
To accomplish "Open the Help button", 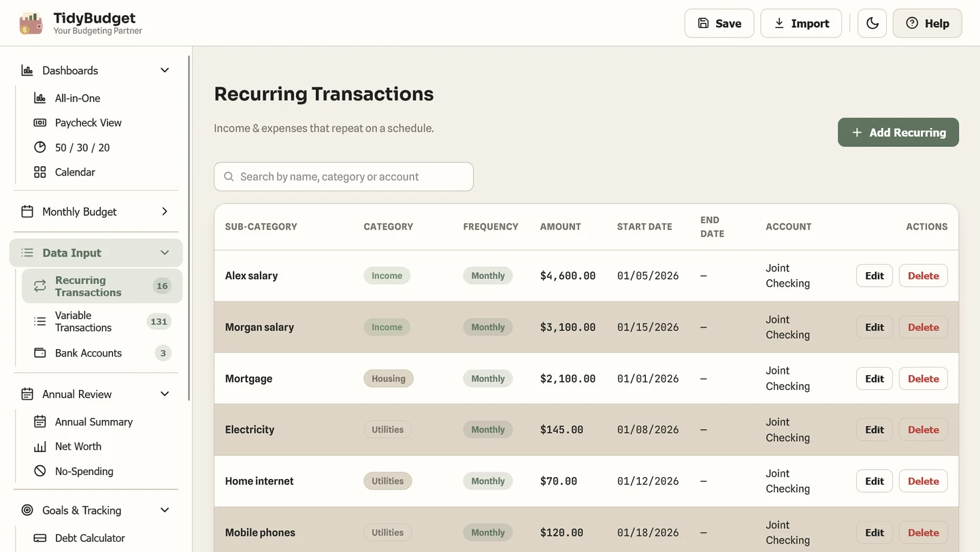I will pos(927,23).
